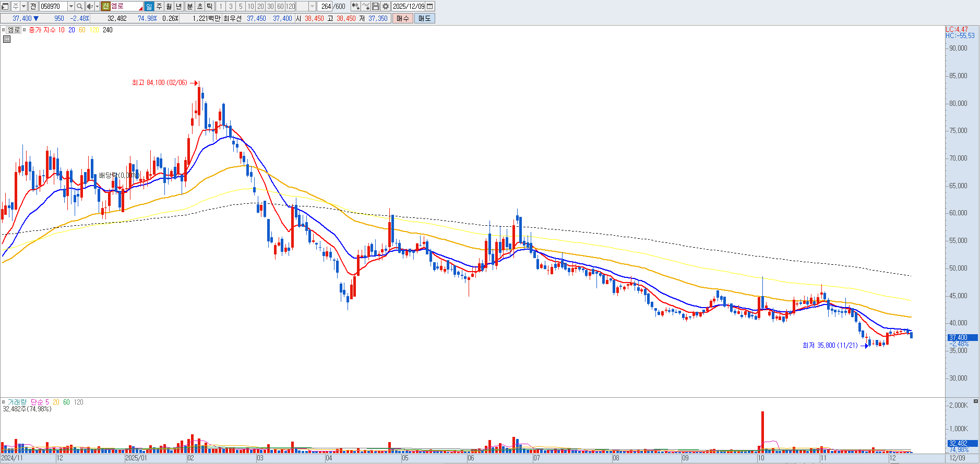Screen dimensions: 980x464
Task: Toggle the 엠로 price series marker box
Action: click(x=4, y=30)
